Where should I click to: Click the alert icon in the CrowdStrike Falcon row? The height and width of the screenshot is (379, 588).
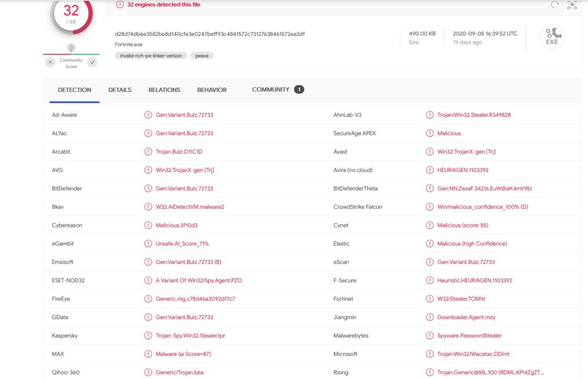(x=430, y=207)
